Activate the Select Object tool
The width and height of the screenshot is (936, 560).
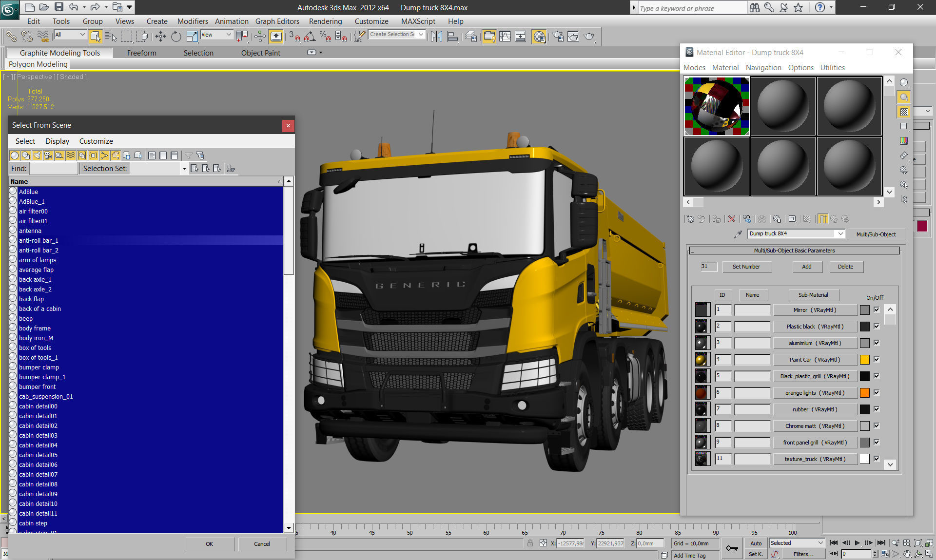[96, 36]
